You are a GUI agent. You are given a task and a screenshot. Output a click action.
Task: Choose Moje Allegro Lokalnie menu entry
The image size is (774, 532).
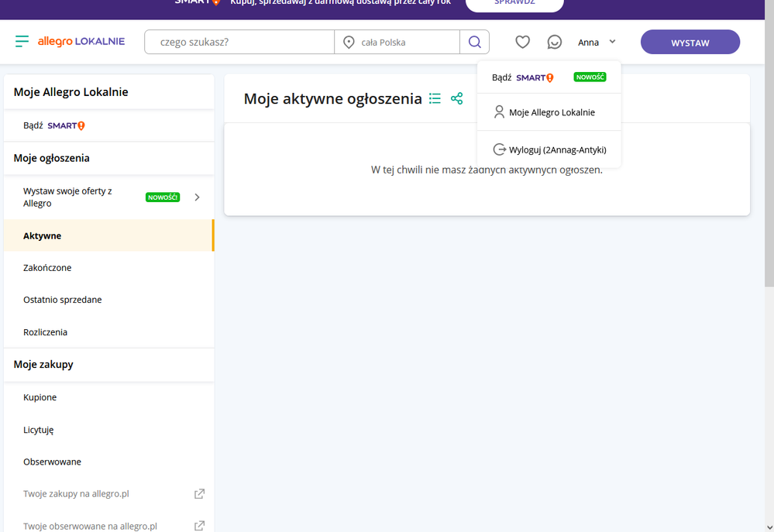coord(549,112)
